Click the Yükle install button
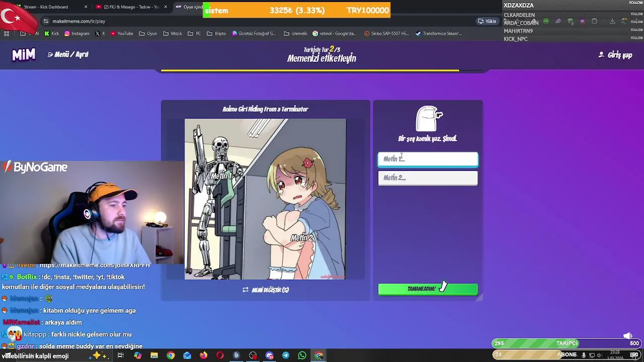Image resolution: width=644 pixels, height=362 pixels. click(488, 21)
